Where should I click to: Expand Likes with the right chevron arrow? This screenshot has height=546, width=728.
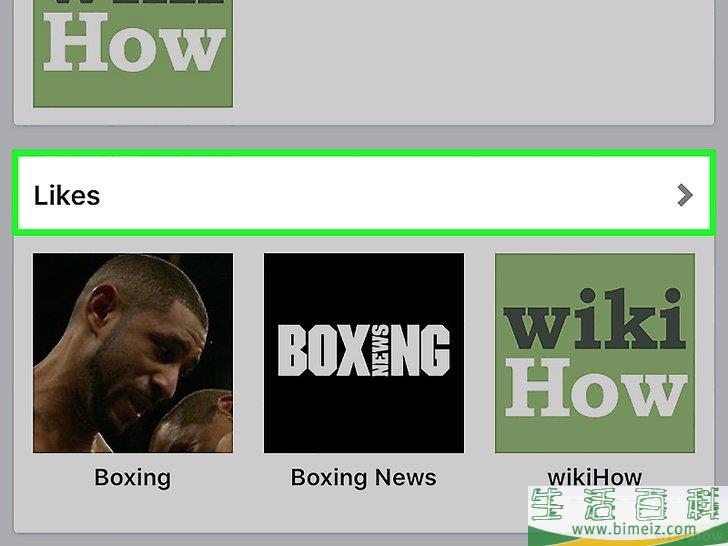click(x=685, y=195)
